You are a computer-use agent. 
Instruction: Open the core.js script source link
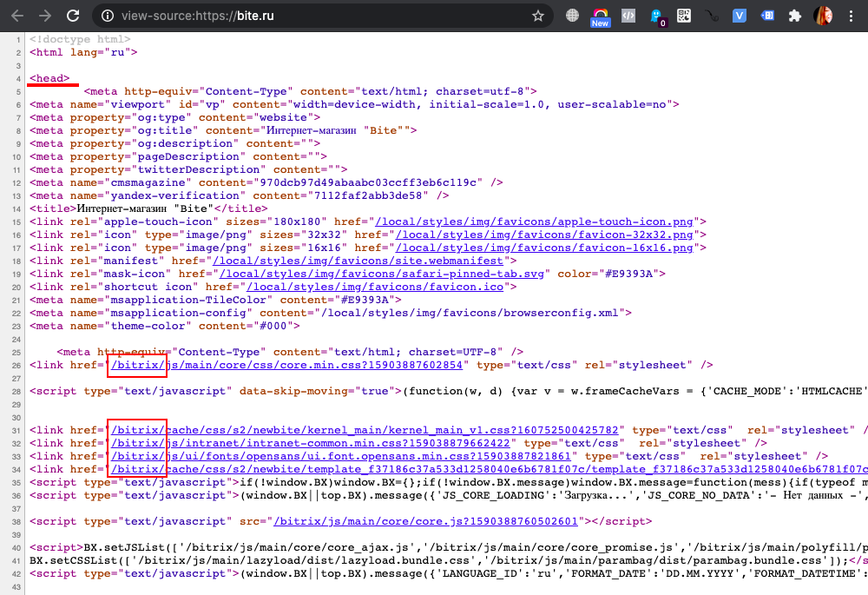[425, 521]
